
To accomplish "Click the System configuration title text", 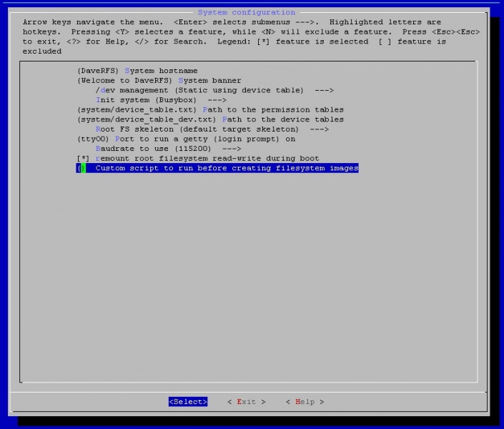I will click(x=246, y=12).
